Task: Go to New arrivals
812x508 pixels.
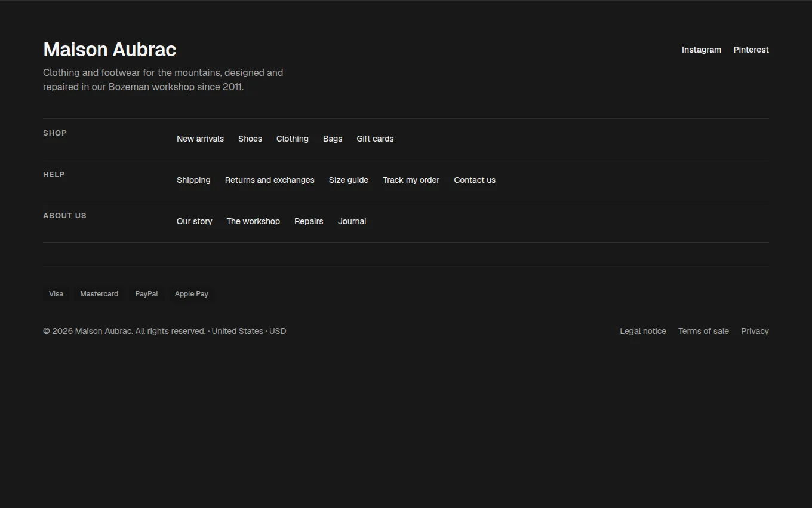Action: coord(200,139)
